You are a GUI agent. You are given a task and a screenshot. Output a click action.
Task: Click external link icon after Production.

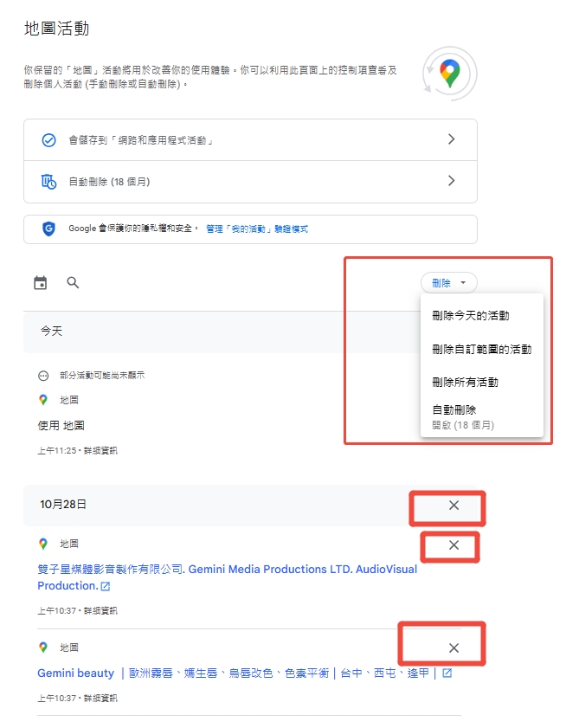[x=106, y=586]
